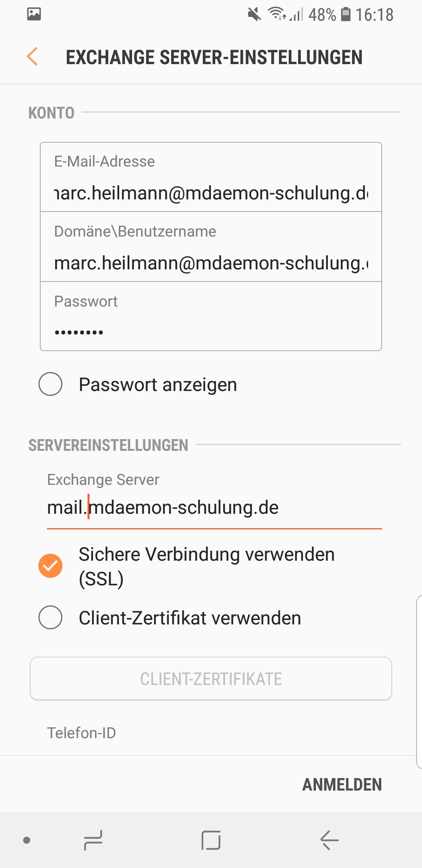Image resolution: width=422 pixels, height=868 pixels.
Task: Enable the Passwort anzeigen option
Action: [50, 384]
